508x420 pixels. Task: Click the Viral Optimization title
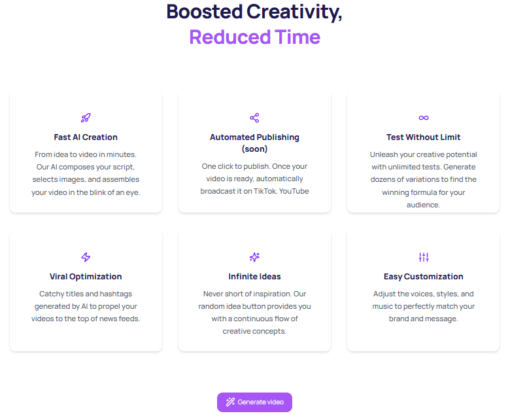(x=86, y=277)
